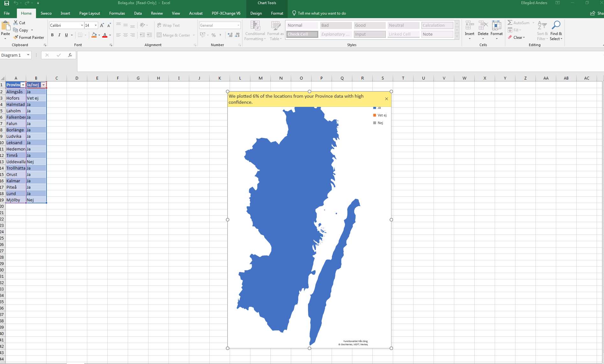This screenshot has width=604, height=364.
Task: Toggle Underline formatting
Action: pos(66,35)
